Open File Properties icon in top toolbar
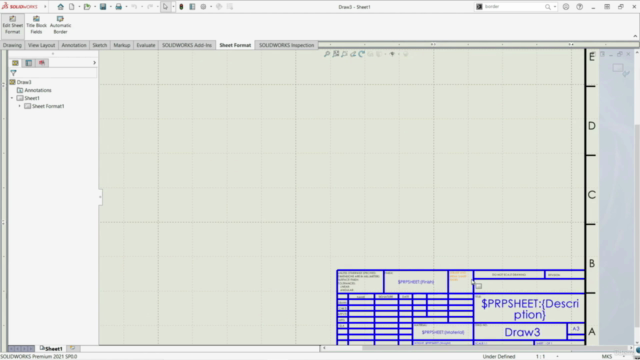The height and width of the screenshot is (360, 640). pos(192,7)
